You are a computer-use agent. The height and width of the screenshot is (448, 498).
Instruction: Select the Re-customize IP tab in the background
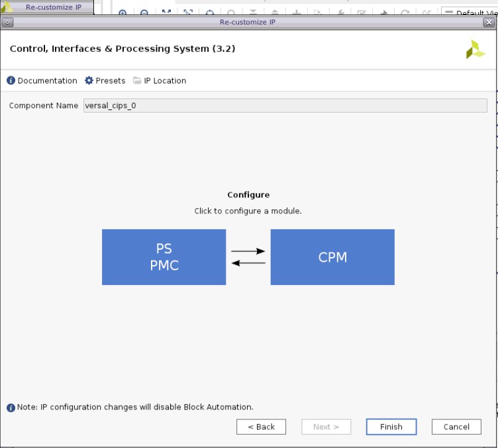[52, 7]
